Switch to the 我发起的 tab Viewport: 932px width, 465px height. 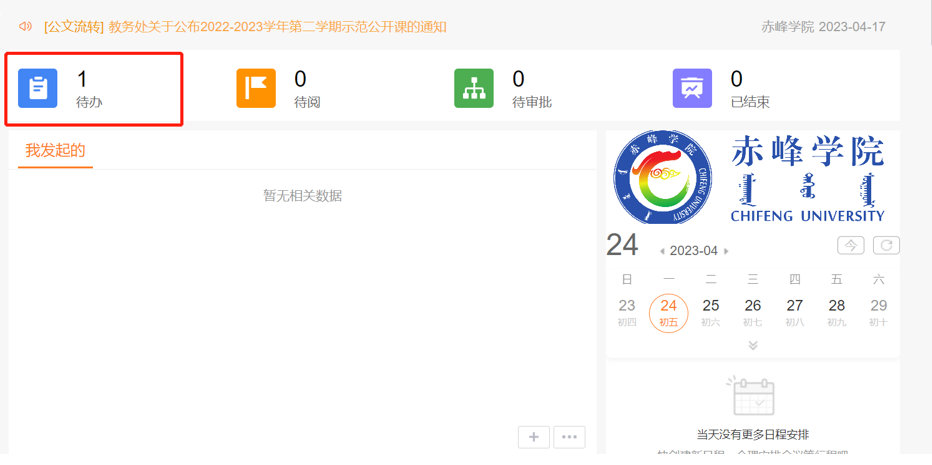55,151
